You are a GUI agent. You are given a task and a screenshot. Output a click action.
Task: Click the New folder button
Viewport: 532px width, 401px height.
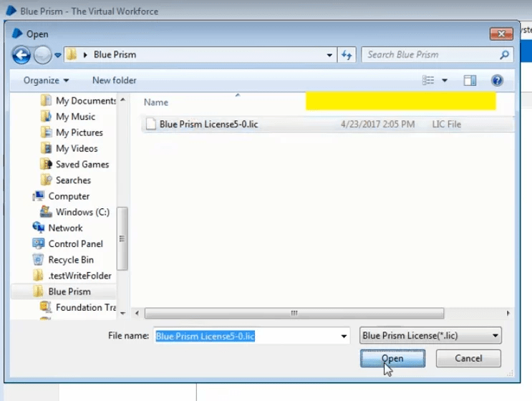click(x=115, y=80)
